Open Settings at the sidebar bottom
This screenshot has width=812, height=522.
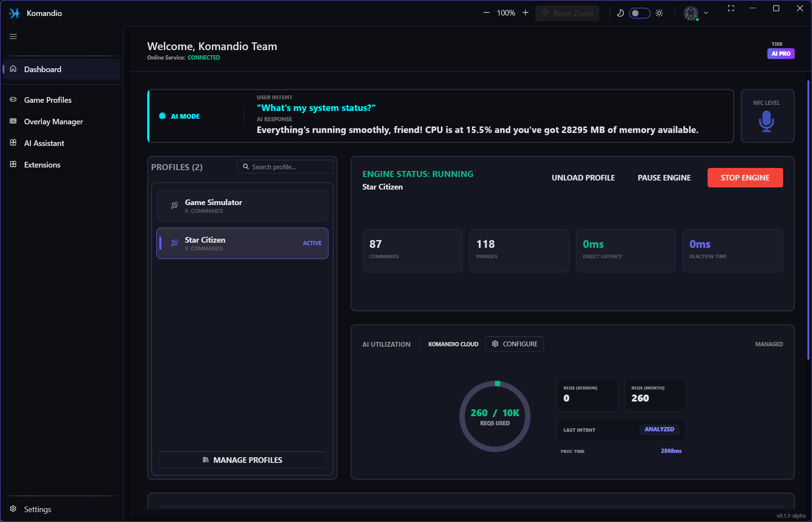pos(37,509)
